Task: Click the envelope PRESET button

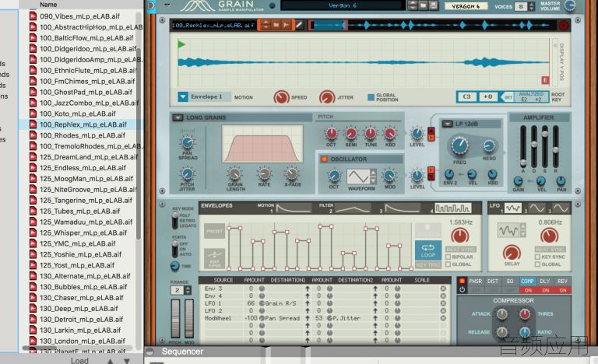Action: pos(215,231)
